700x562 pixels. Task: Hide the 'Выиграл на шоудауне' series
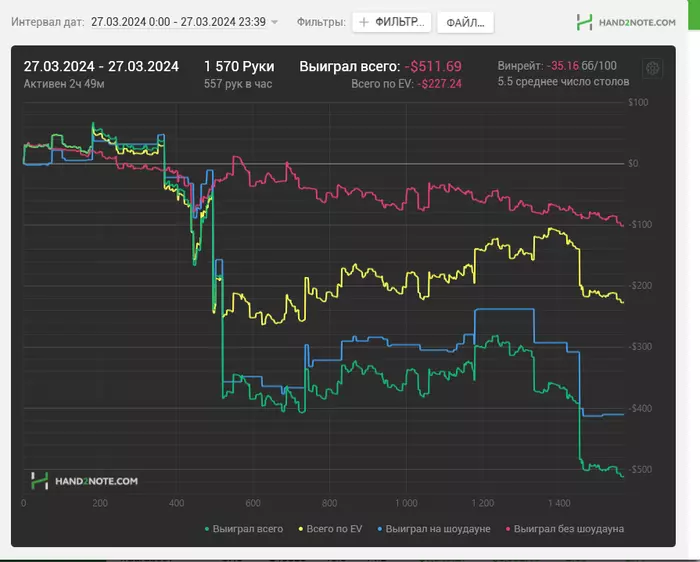click(x=433, y=529)
